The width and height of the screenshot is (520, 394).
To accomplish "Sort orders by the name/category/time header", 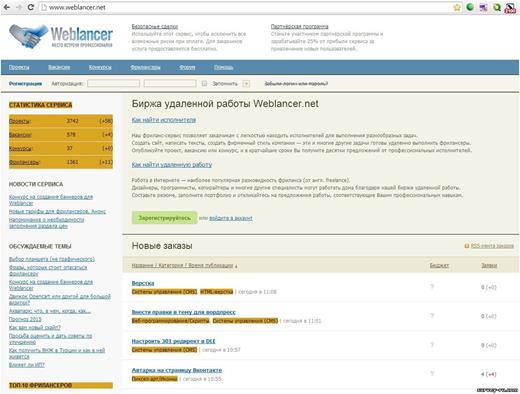I will pos(184,266).
